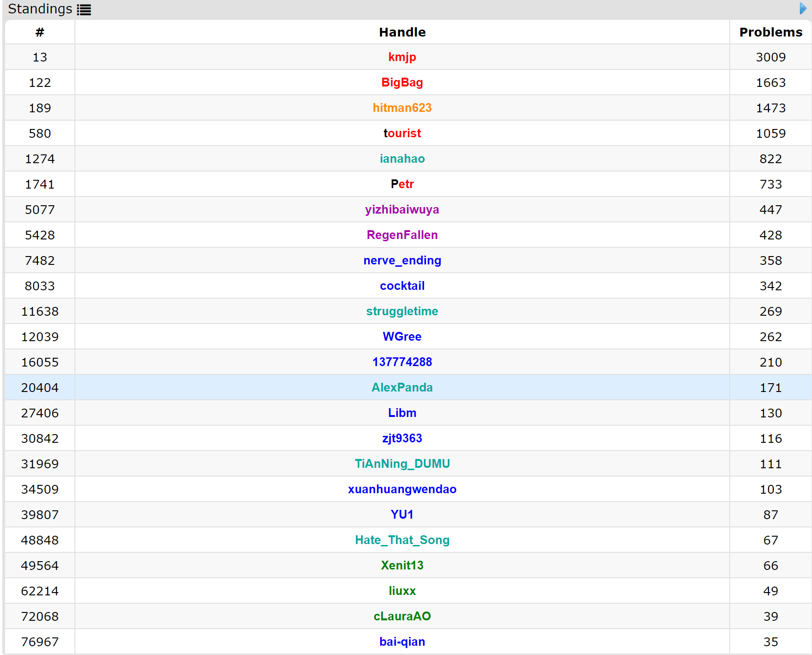Open kmjp's profile
812x655 pixels.
click(402, 57)
